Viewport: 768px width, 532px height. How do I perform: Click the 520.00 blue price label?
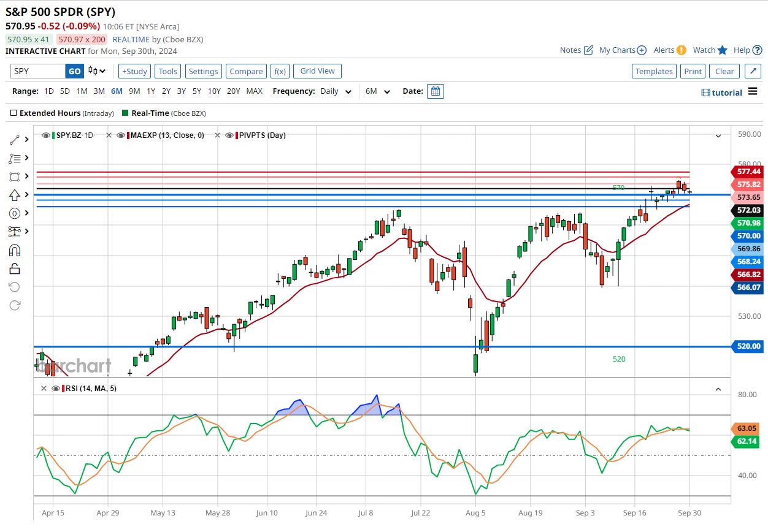point(748,346)
